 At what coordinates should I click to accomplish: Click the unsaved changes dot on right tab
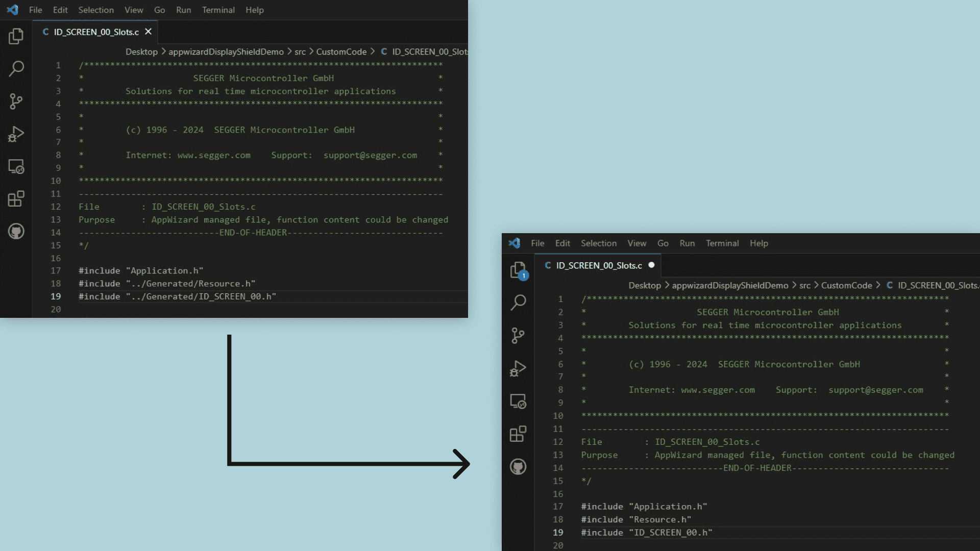(x=652, y=265)
